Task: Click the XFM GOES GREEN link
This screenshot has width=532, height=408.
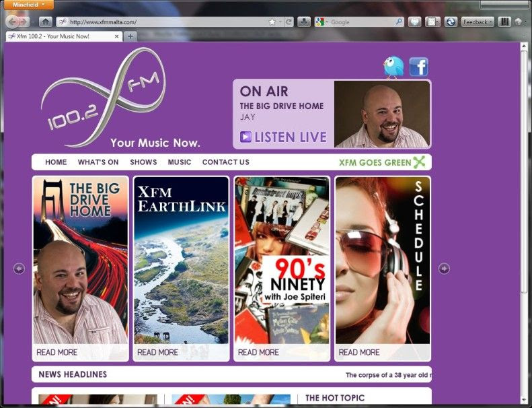Action: (375, 162)
